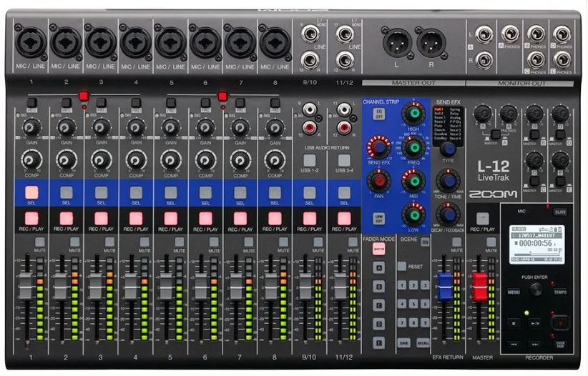This screenshot has height=376, width=588.
Task: Toggle monitor A MASTER/A source switch
Action: pyautogui.click(x=496, y=134)
